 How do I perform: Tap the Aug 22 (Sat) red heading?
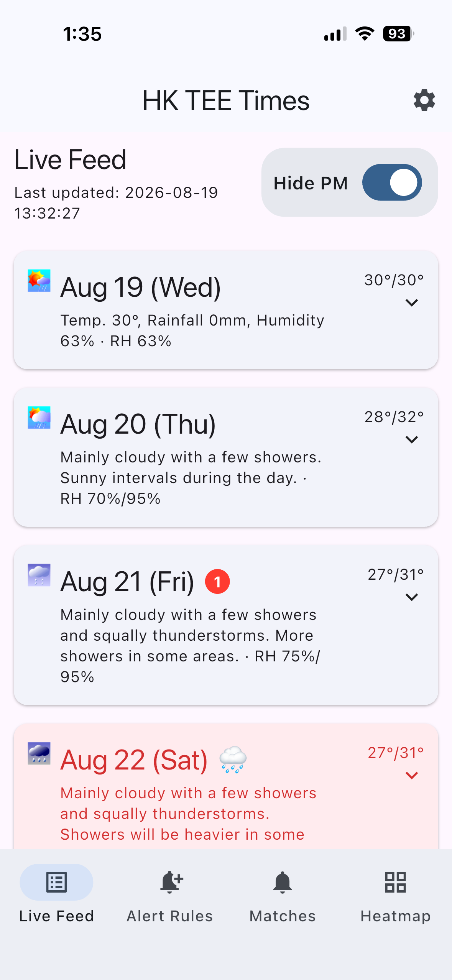(x=134, y=760)
